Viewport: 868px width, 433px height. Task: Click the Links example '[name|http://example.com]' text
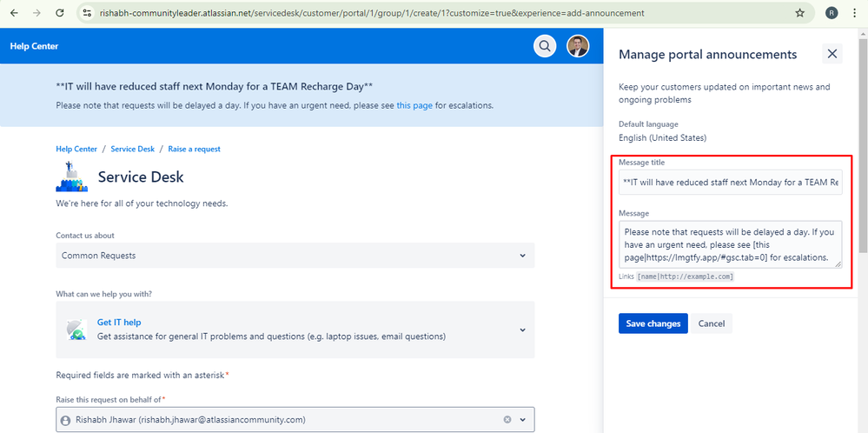coord(686,276)
